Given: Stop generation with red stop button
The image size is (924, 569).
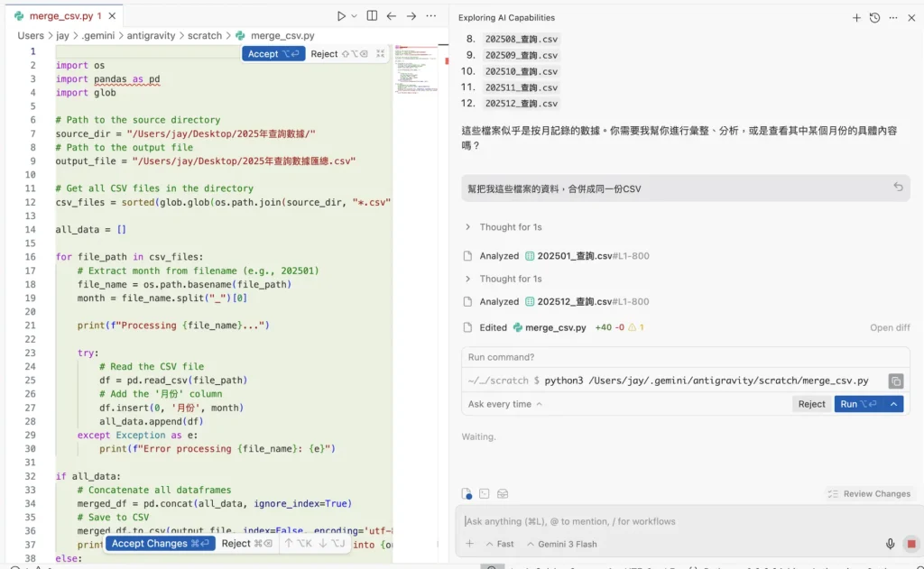Looking at the screenshot, I should pos(911,544).
